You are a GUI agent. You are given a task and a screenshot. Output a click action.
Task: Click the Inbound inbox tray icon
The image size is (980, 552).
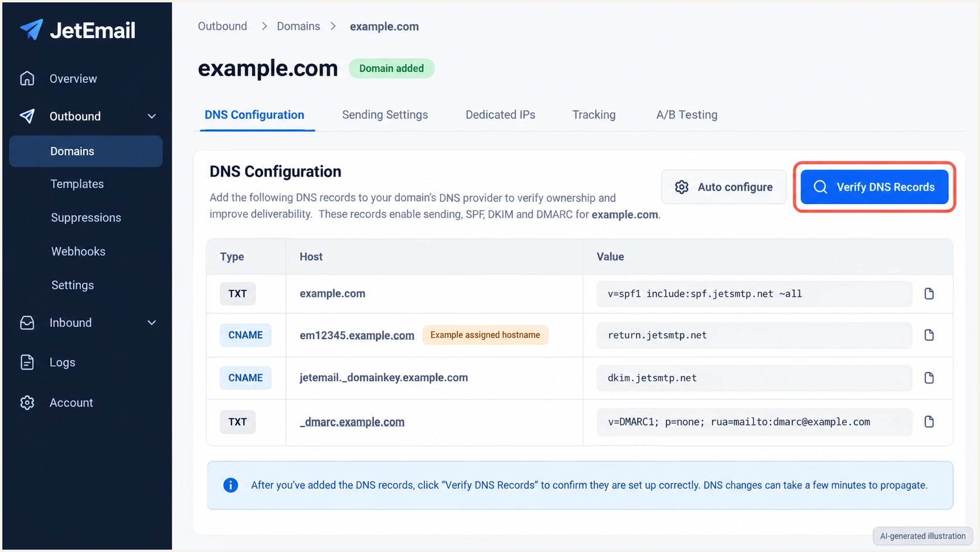point(27,323)
